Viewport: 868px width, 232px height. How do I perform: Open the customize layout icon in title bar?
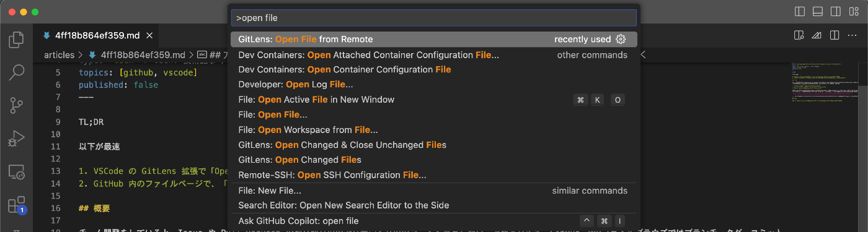coord(854,12)
